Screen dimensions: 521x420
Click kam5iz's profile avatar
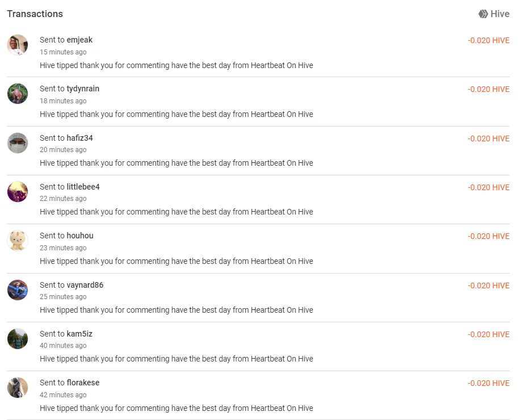(x=18, y=339)
